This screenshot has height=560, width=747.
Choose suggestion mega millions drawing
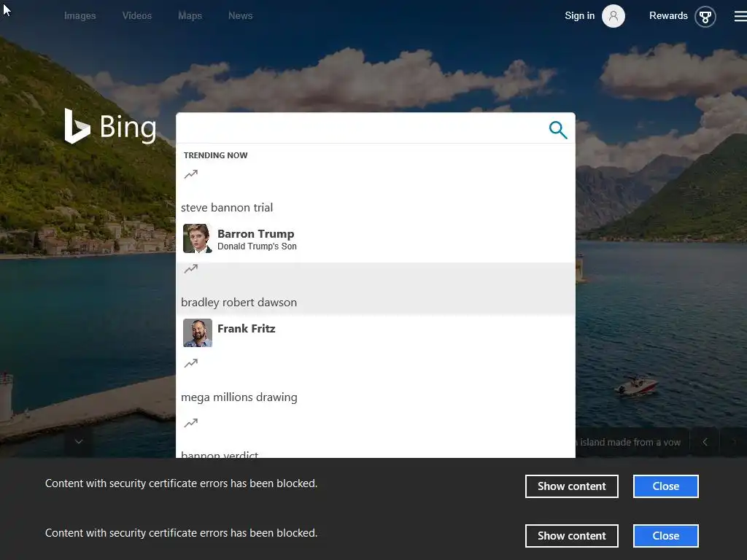tap(376, 382)
